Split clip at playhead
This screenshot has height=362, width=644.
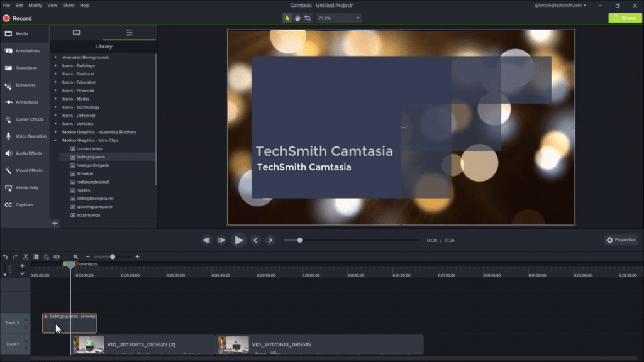[x=57, y=257]
